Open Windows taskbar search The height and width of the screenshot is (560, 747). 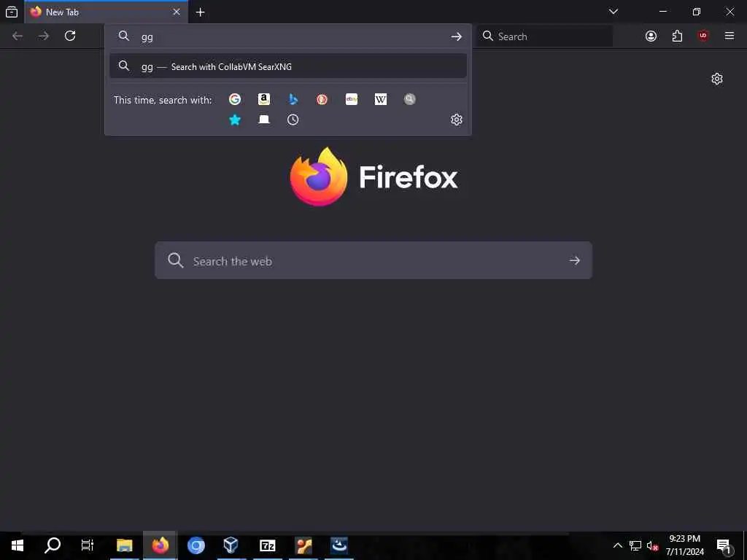53,545
